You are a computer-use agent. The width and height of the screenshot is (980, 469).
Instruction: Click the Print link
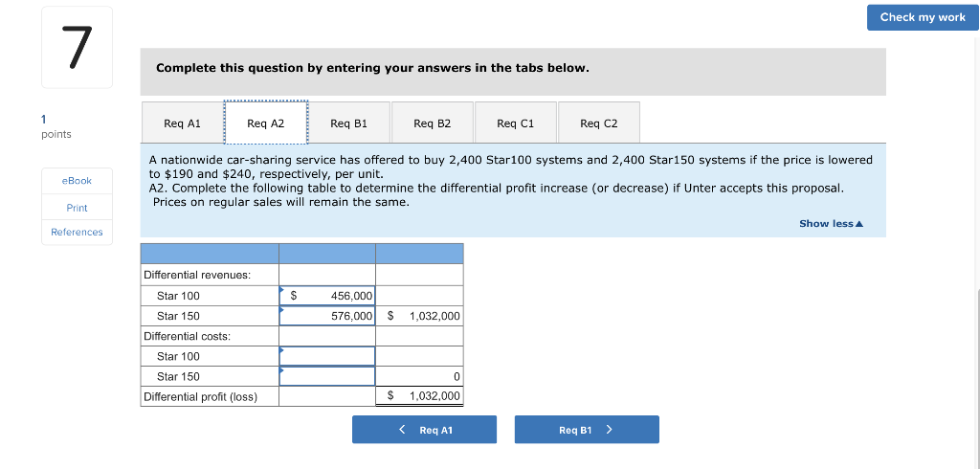[x=77, y=208]
